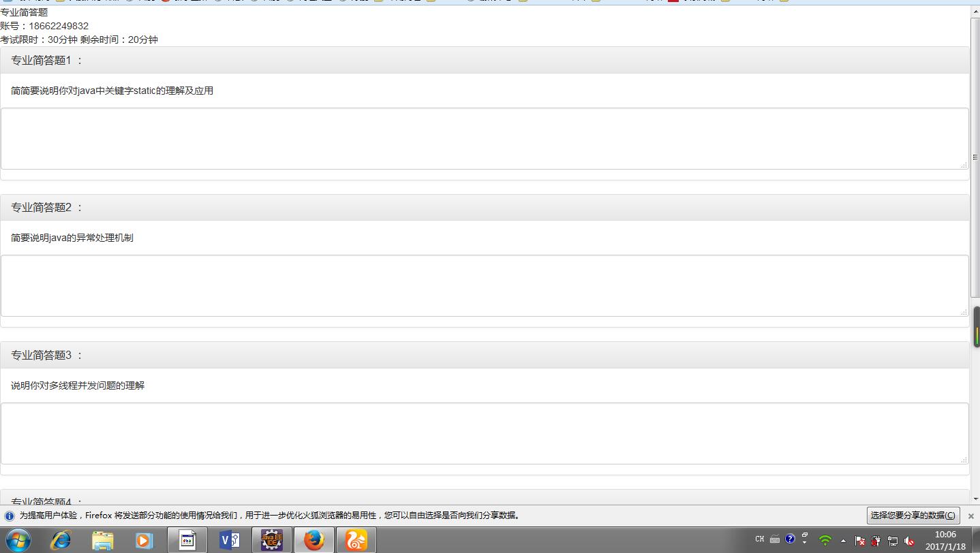Click the scrollbar down arrow
This screenshot has width=980, height=553.
click(x=975, y=499)
